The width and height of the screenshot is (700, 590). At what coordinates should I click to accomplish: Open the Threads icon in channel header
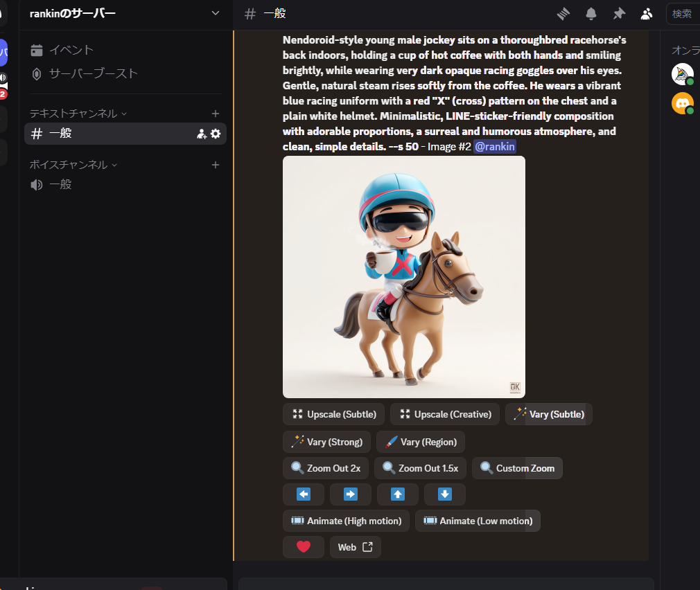pos(563,14)
